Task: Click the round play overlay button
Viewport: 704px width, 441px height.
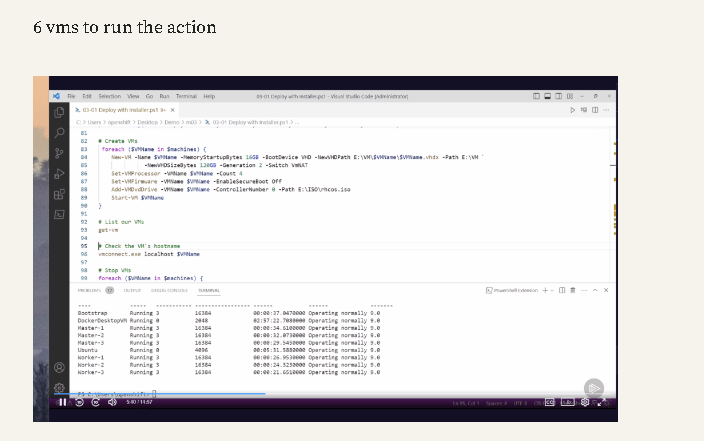Action: tap(594, 388)
